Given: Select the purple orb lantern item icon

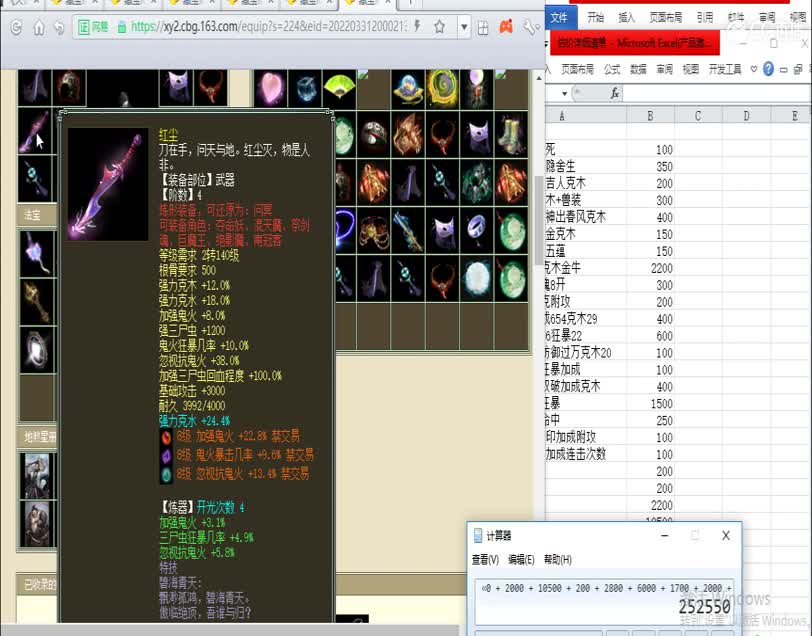Looking at the screenshot, I should [477, 89].
